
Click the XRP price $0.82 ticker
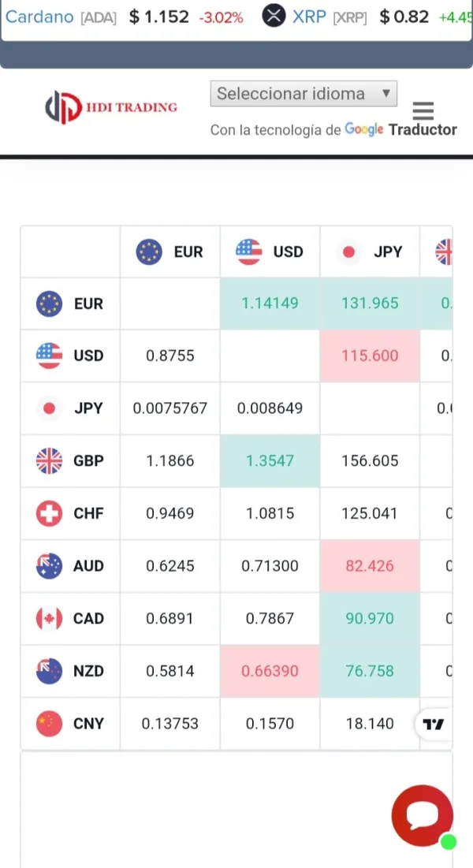404,17
